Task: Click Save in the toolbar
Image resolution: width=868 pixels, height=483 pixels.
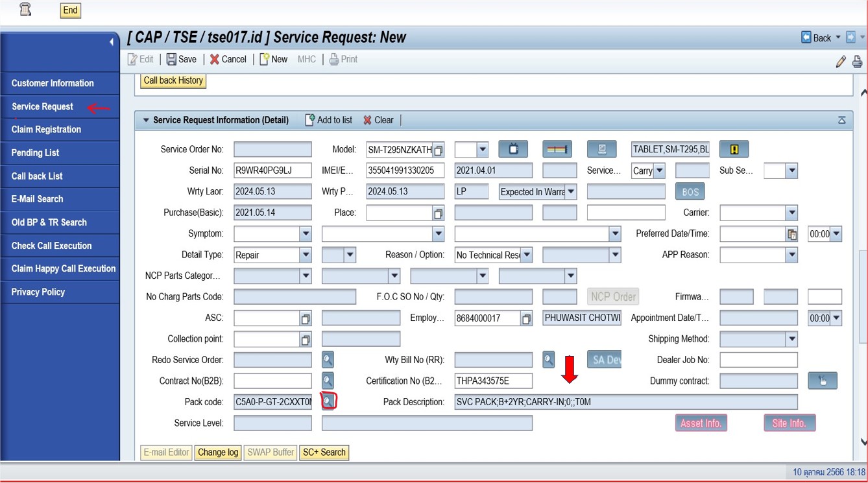Action: coord(181,59)
